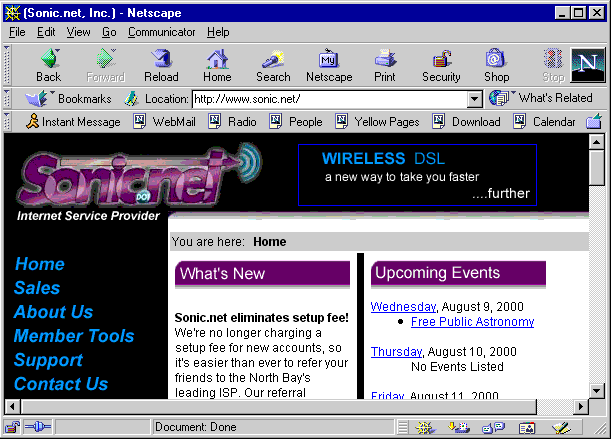Viewport: 611px width, 439px height.
Task: Open Instant Message from personal toolbar
Action: [x=73, y=122]
